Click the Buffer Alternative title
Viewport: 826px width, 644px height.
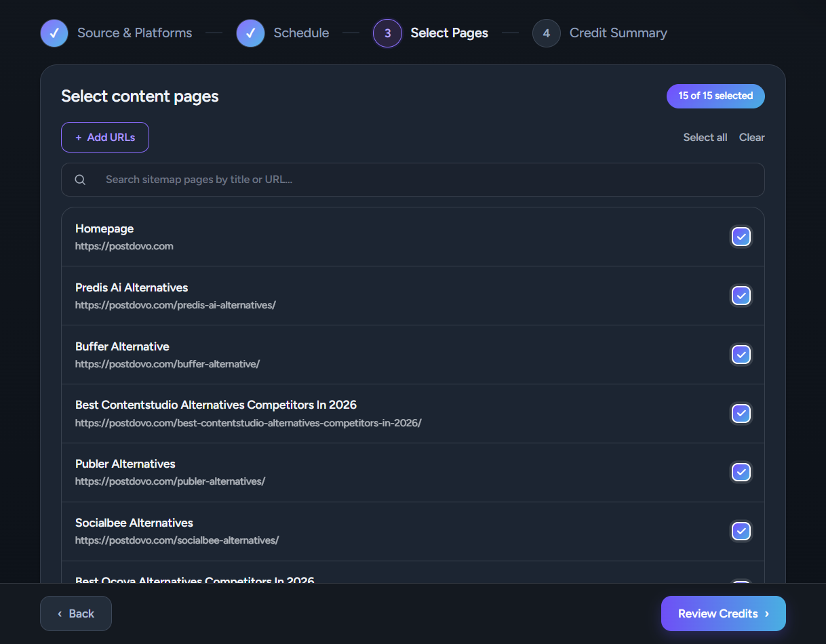coord(122,346)
